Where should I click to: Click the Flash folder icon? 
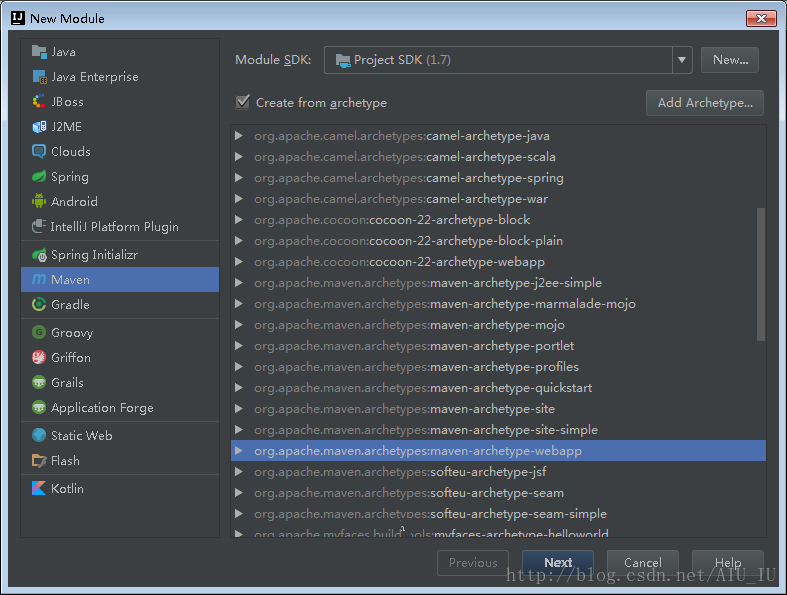[39, 460]
